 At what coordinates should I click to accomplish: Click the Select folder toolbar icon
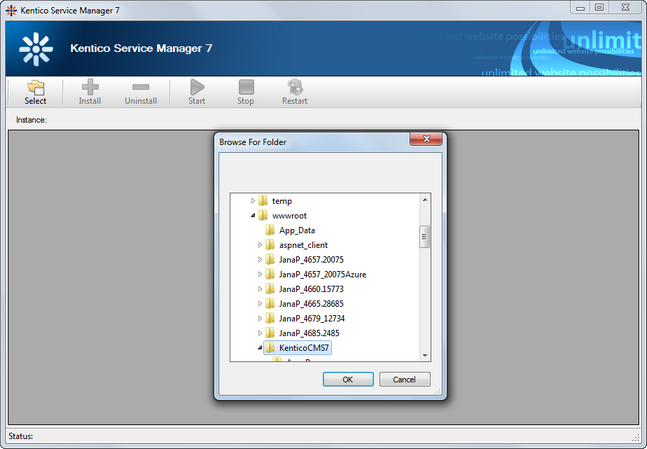click(x=36, y=87)
